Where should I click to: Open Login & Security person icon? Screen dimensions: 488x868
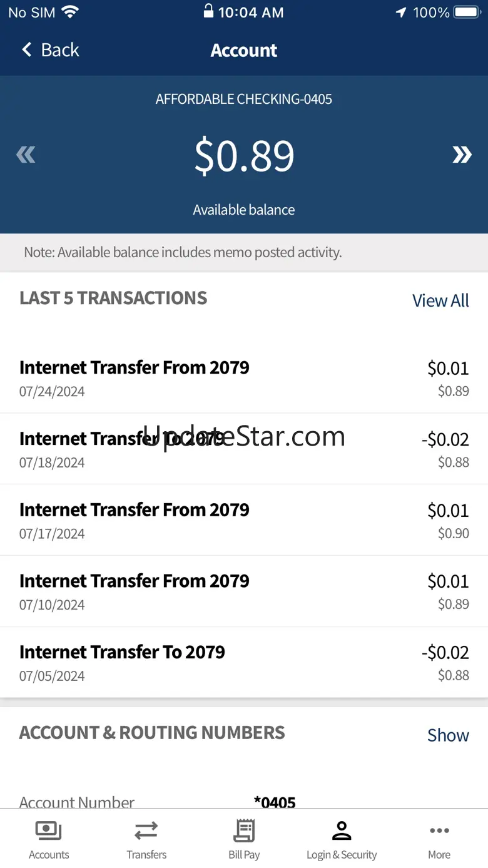(x=342, y=830)
